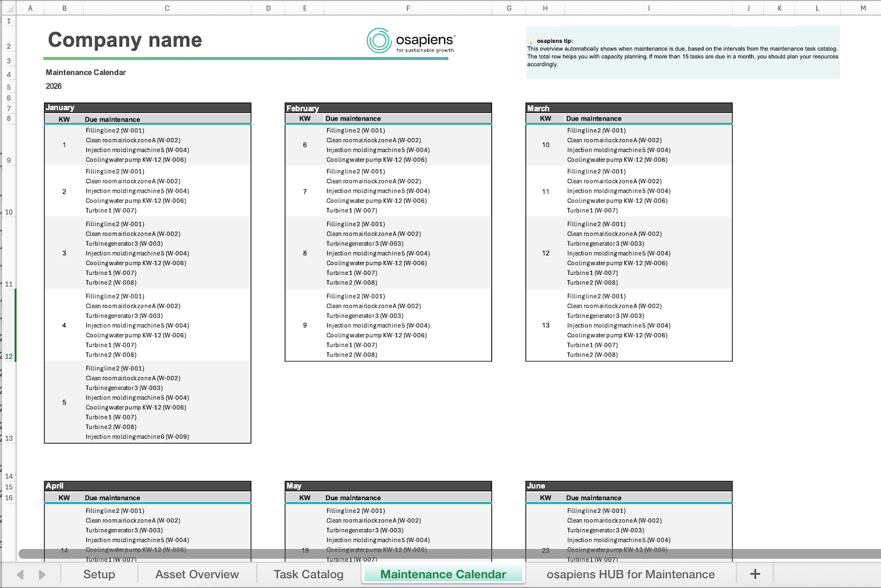The height and width of the screenshot is (588, 881).
Task: Click the lightbulb icon in the osapiens tip box
Action: (x=530, y=39)
